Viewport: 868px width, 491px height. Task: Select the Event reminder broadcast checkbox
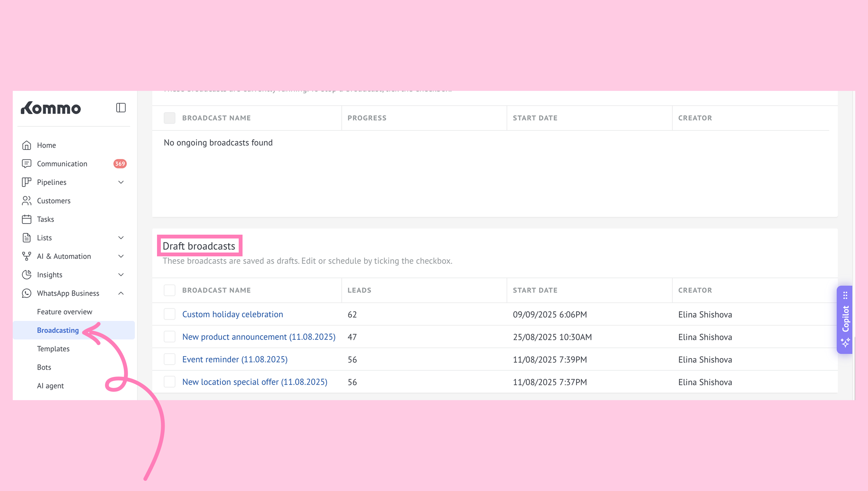(x=169, y=360)
